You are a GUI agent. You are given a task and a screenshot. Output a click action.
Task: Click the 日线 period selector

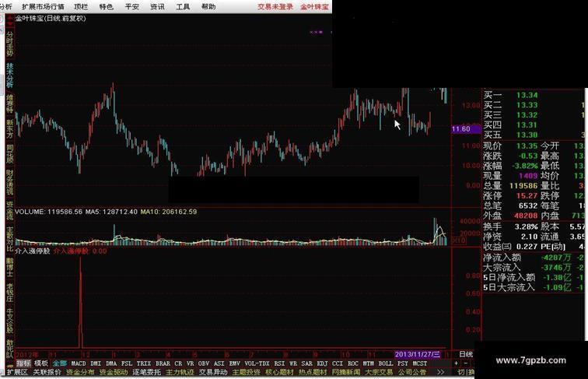466,354
